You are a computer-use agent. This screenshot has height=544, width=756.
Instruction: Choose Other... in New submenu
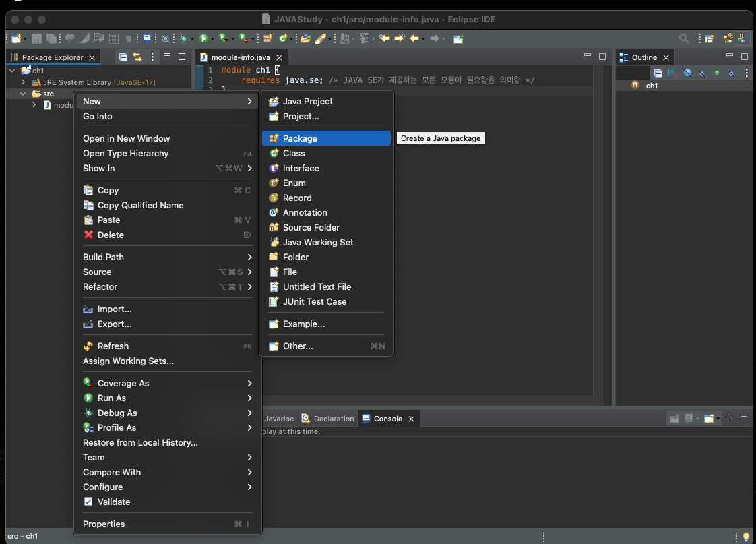(x=326, y=346)
